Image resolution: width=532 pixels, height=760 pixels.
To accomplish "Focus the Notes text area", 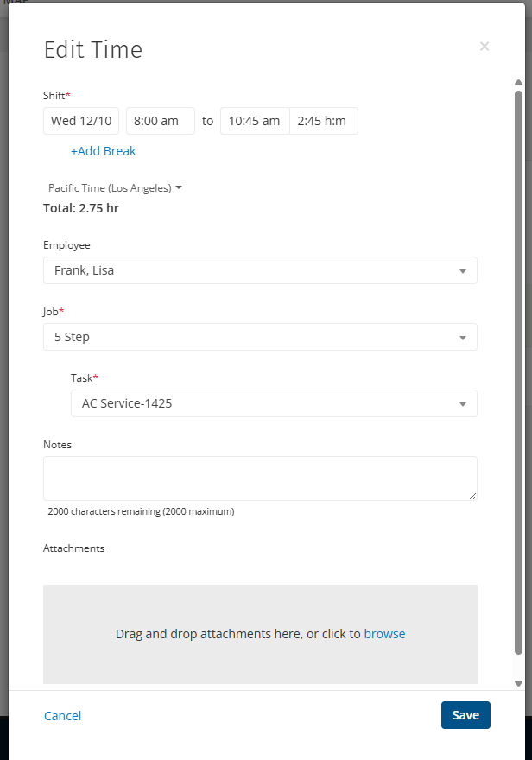I will 259,478.
